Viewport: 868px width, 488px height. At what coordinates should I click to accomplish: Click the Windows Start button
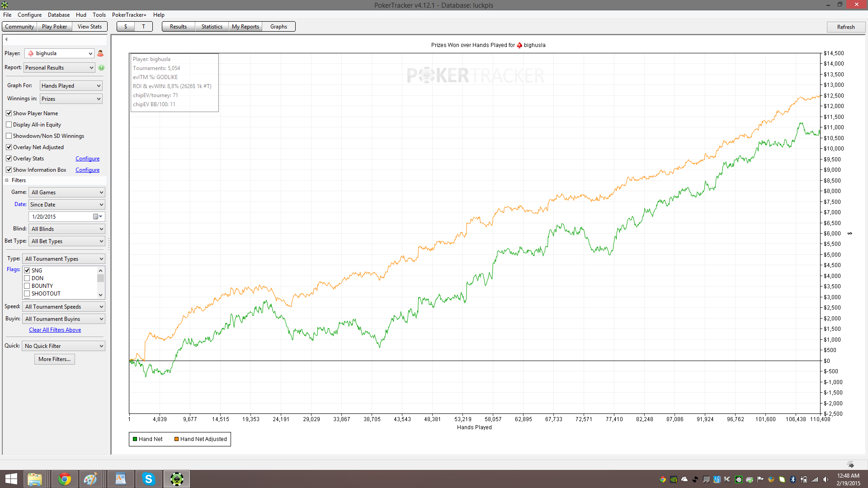tap(11, 479)
